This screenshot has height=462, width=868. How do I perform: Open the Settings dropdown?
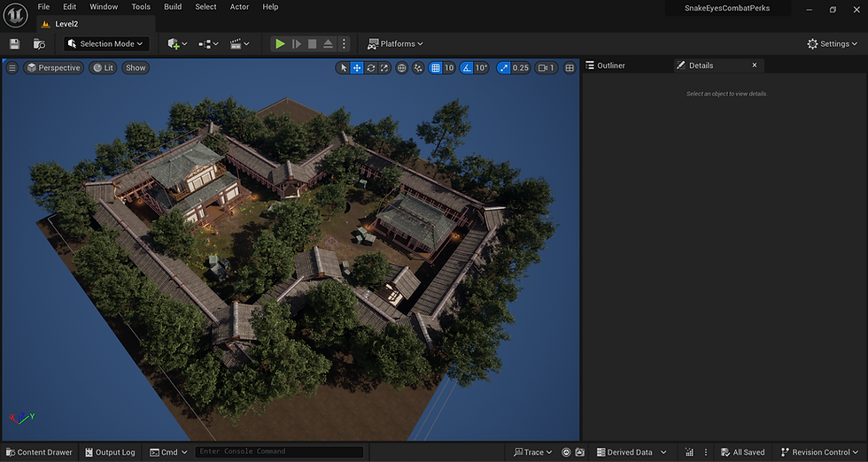point(832,43)
